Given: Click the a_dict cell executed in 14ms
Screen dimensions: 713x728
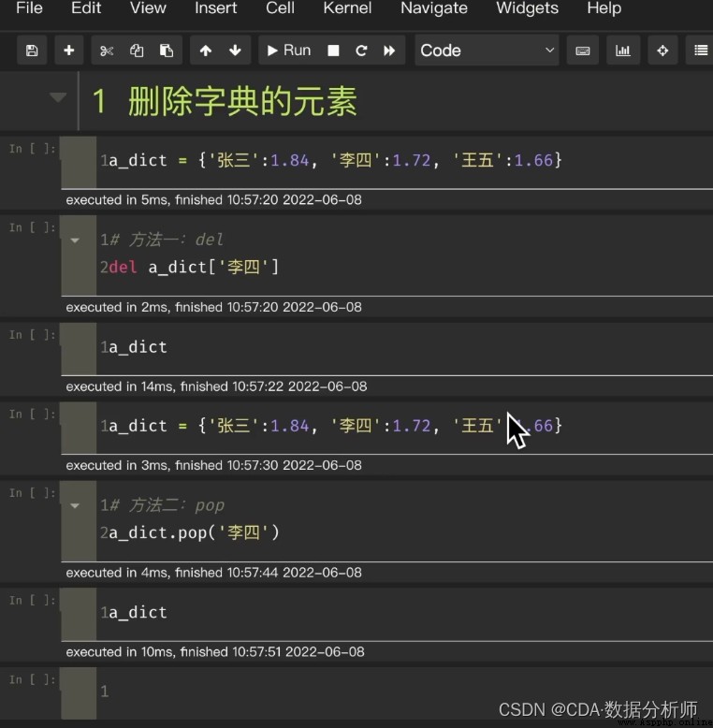Looking at the screenshot, I should [x=404, y=348].
